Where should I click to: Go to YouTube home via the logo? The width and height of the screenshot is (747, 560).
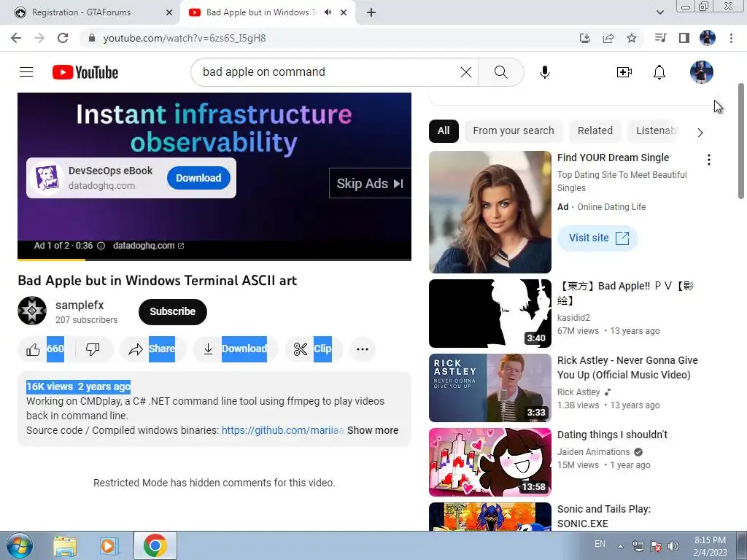pyautogui.click(x=85, y=72)
